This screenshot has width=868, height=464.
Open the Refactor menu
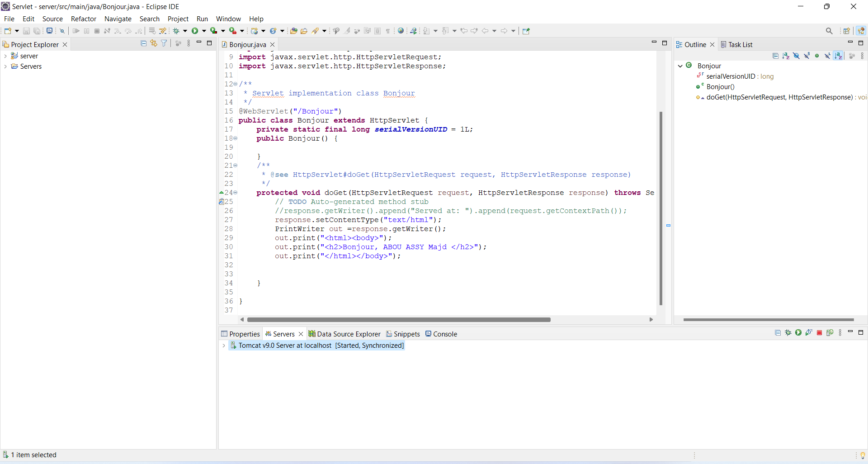click(84, 19)
